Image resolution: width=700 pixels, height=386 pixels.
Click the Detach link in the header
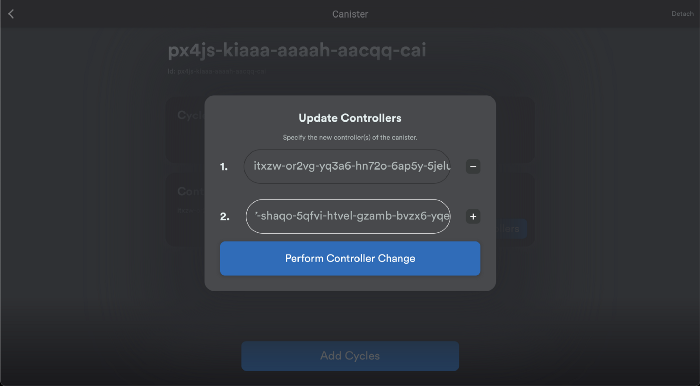coord(683,14)
